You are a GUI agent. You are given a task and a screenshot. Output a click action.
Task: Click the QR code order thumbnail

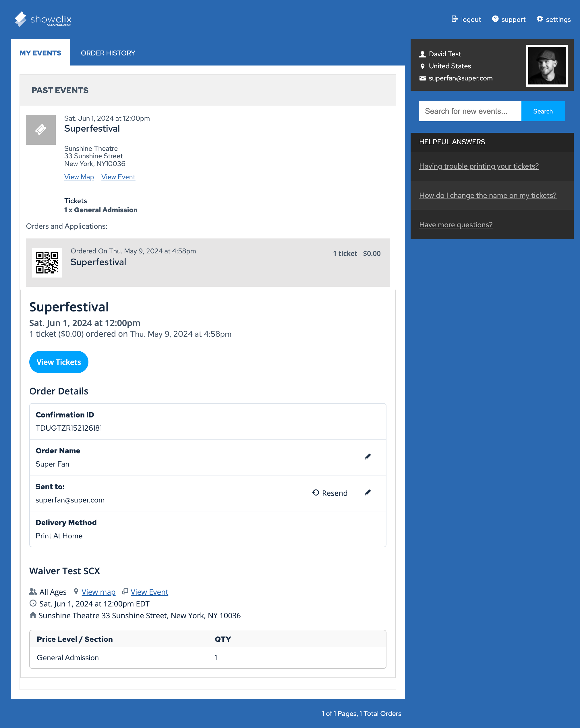(x=47, y=263)
